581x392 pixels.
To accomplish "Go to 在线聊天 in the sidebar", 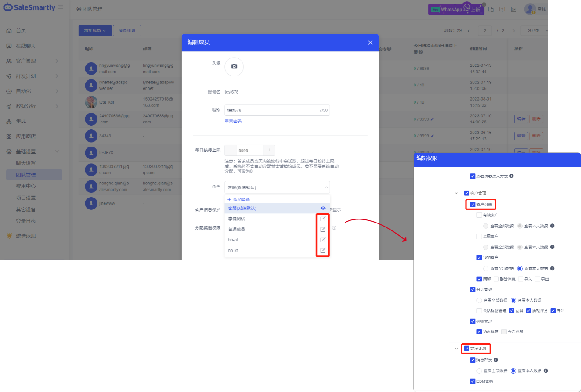I will (x=26, y=46).
